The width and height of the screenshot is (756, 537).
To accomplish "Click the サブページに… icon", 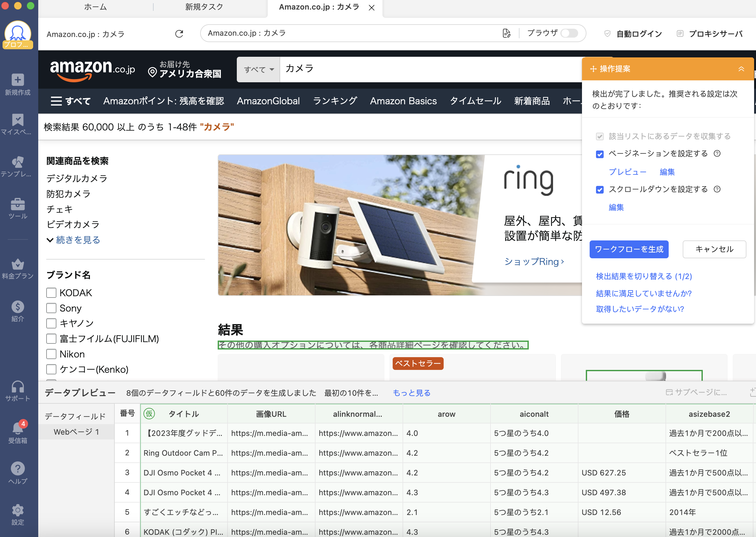I will 669,393.
